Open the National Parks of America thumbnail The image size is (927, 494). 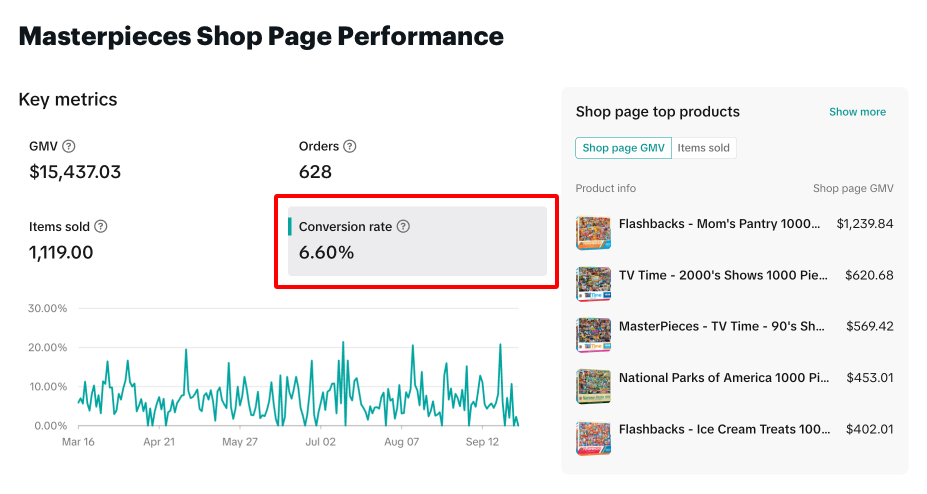(593, 387)
